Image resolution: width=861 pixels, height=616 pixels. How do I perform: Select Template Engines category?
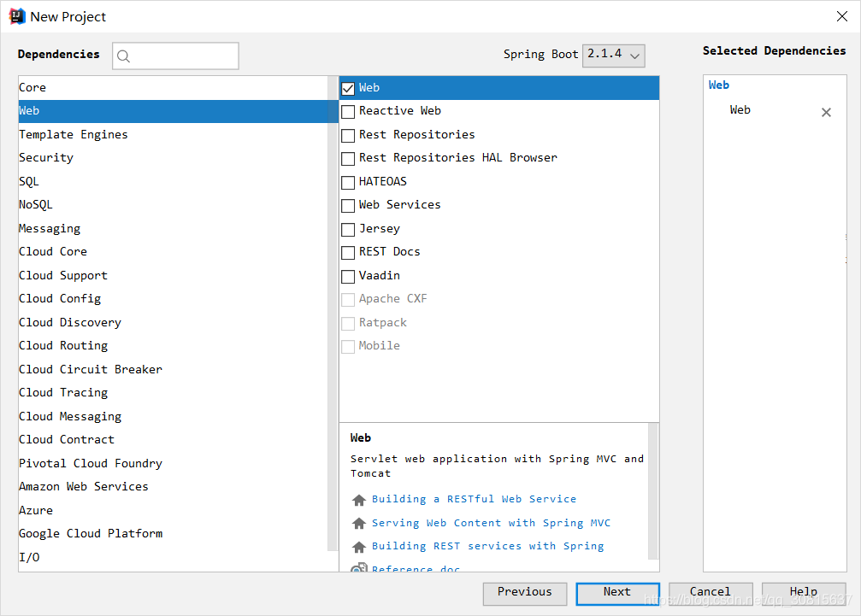(x=173, y=134)
